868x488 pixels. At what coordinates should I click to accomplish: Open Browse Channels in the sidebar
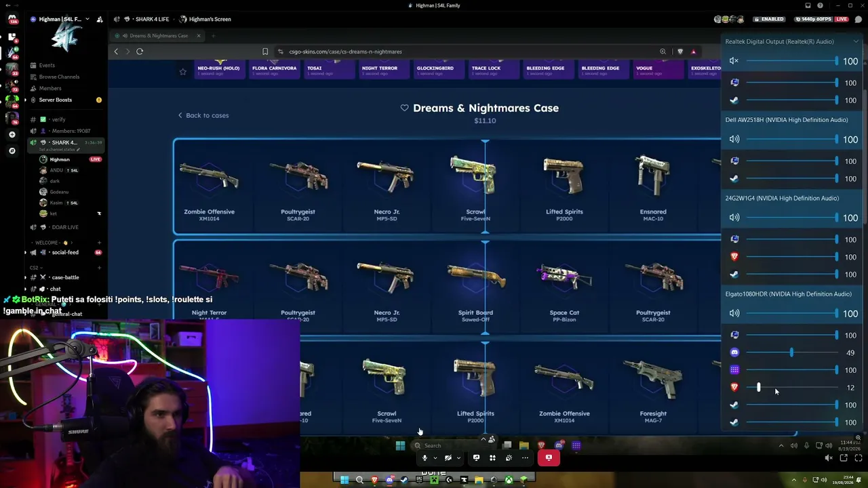(59, 77)
